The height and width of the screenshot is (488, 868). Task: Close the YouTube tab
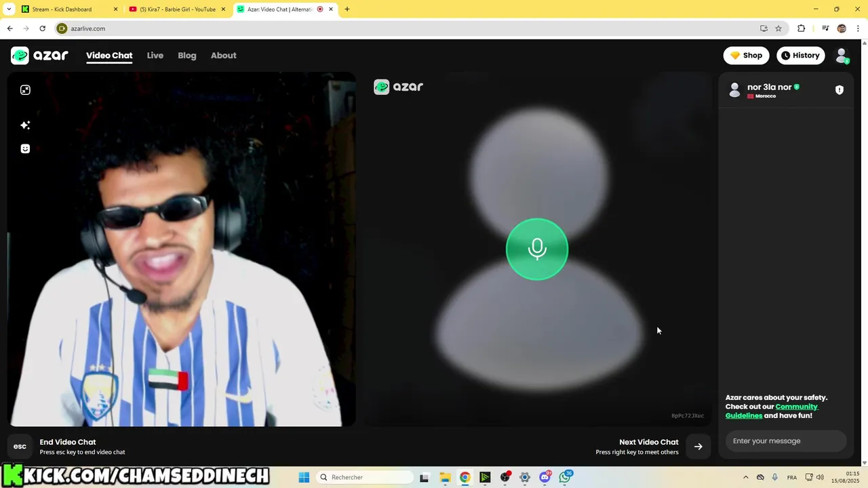point(223,9)
